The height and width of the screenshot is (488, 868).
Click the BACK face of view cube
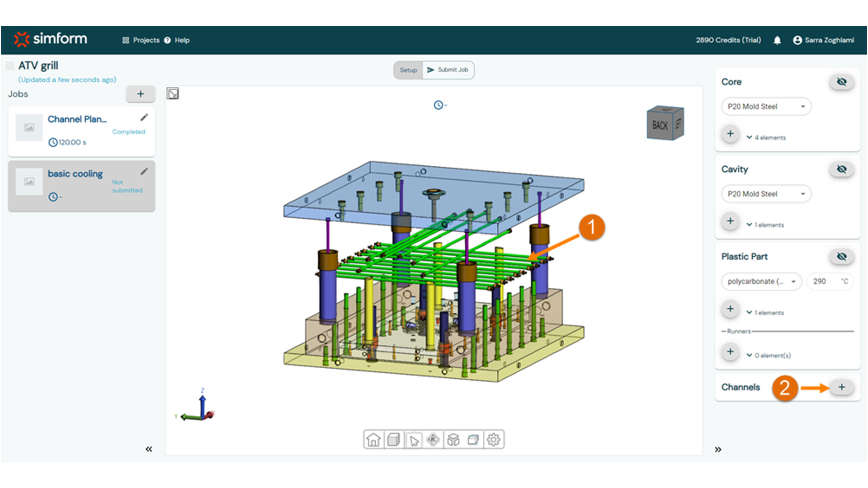660,126
